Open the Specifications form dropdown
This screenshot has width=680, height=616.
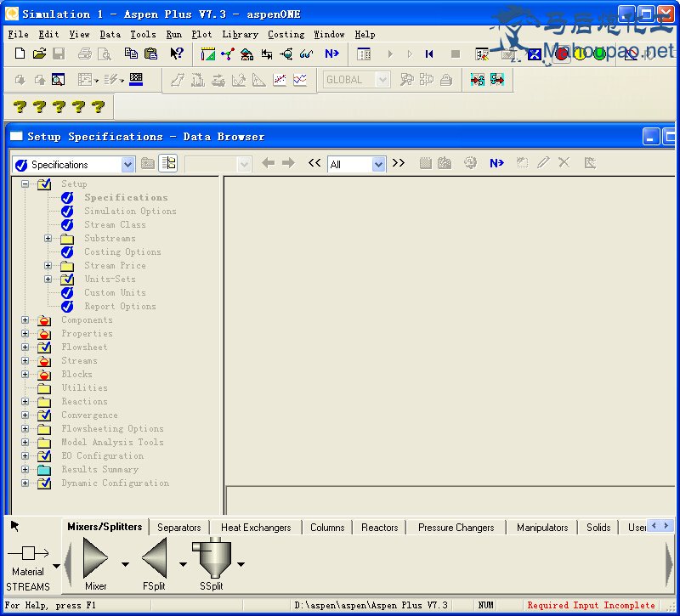(x=127, y=165)
